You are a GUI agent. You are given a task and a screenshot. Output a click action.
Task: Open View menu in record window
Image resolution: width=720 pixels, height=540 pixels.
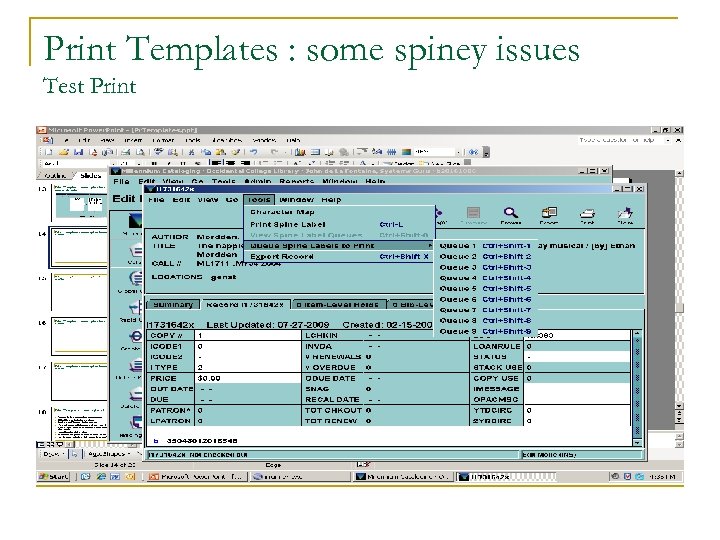point(208,200)
